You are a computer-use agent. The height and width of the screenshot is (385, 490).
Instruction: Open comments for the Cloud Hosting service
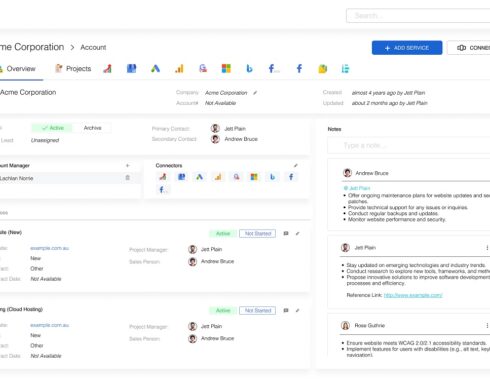[286, 310]
